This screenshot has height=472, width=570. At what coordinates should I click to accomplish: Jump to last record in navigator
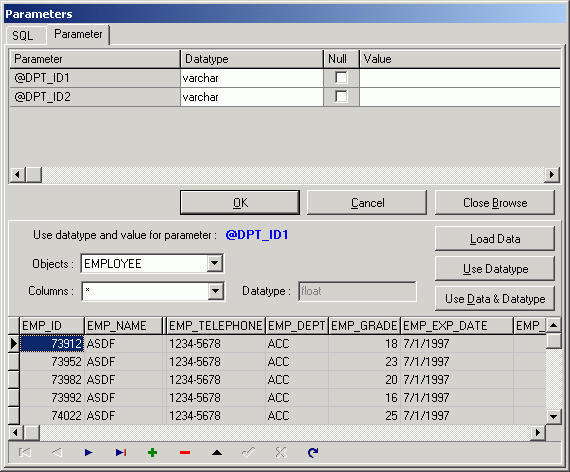(121, 452)
